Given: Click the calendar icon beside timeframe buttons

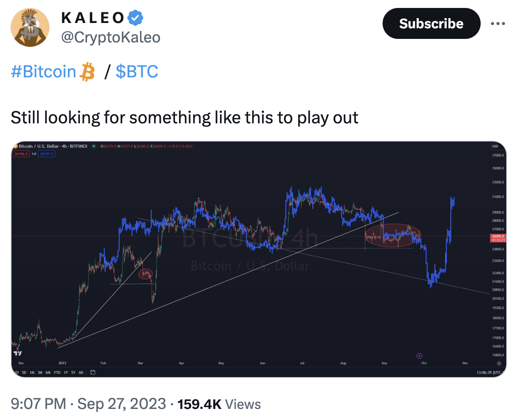Looking at the screenshot, I should 92,372.
